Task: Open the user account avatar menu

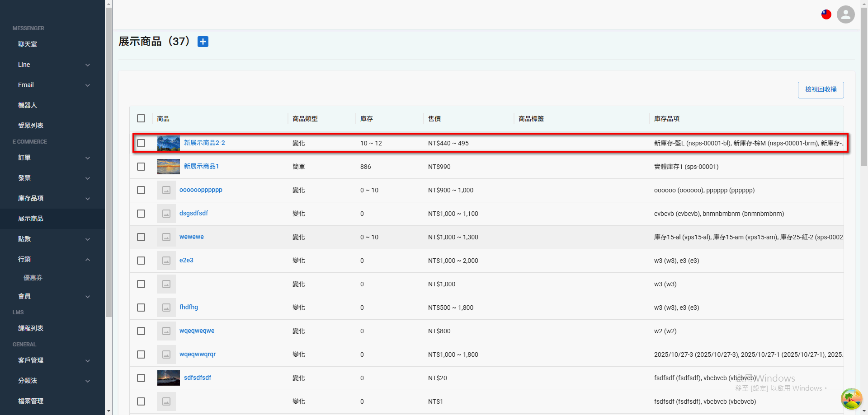Action: (845, 14)
